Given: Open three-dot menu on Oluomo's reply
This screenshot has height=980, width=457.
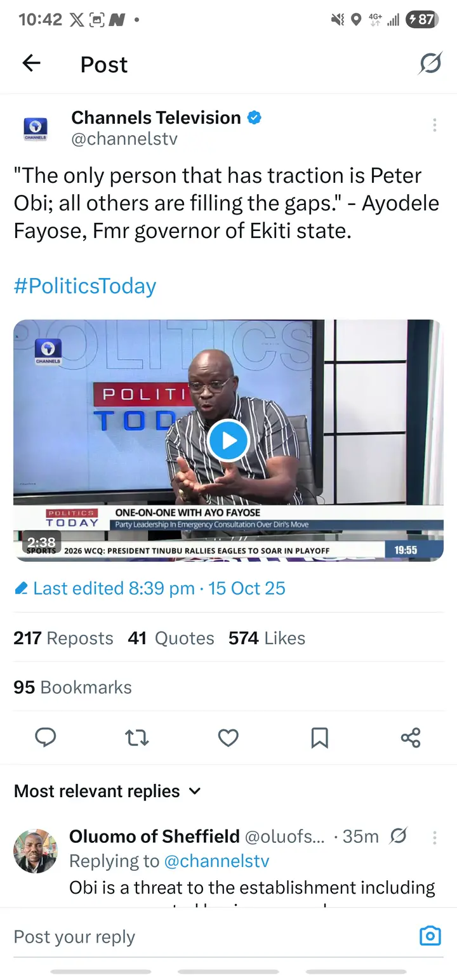Looking at the screenshot, I should pos(434,837).
